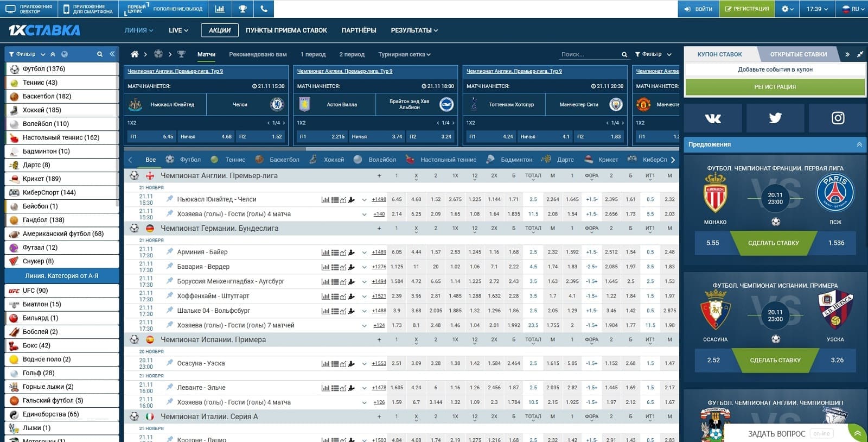Open the Instagram social icon

coord(838,118)
